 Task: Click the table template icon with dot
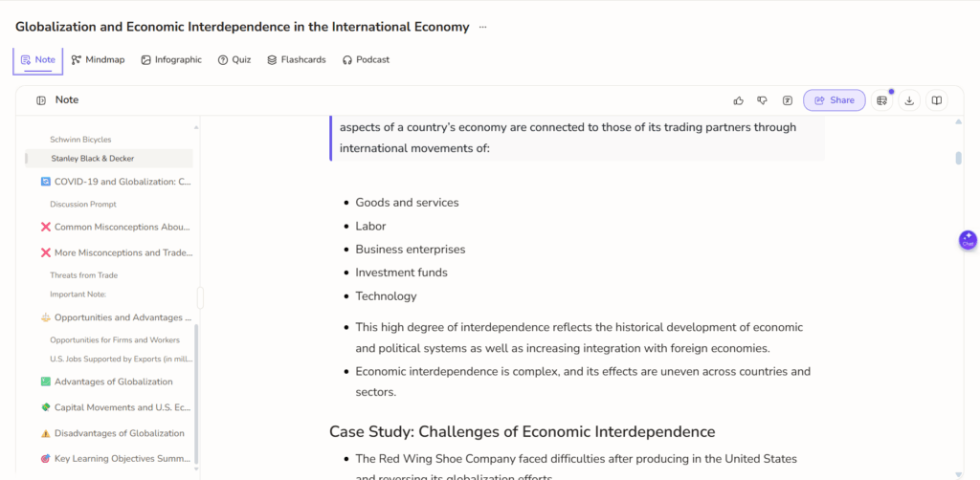[x=881, y=100]
